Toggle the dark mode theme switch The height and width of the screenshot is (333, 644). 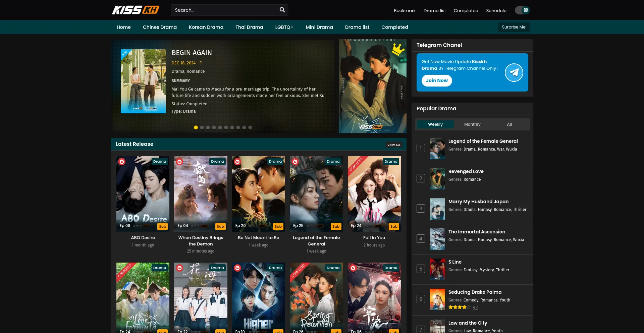pos(522,10)
